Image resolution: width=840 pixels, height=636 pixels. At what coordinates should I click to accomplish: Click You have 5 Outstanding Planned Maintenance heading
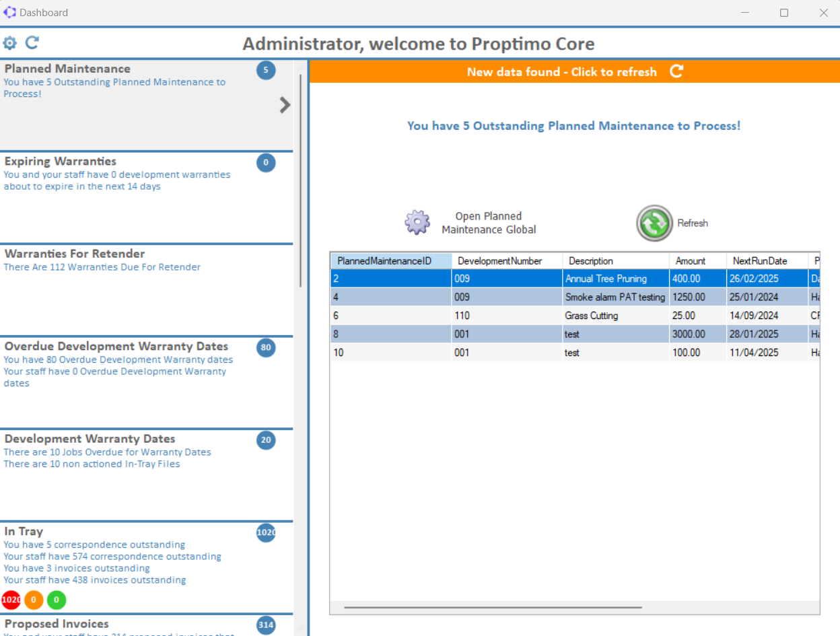[x=574, y=126]
